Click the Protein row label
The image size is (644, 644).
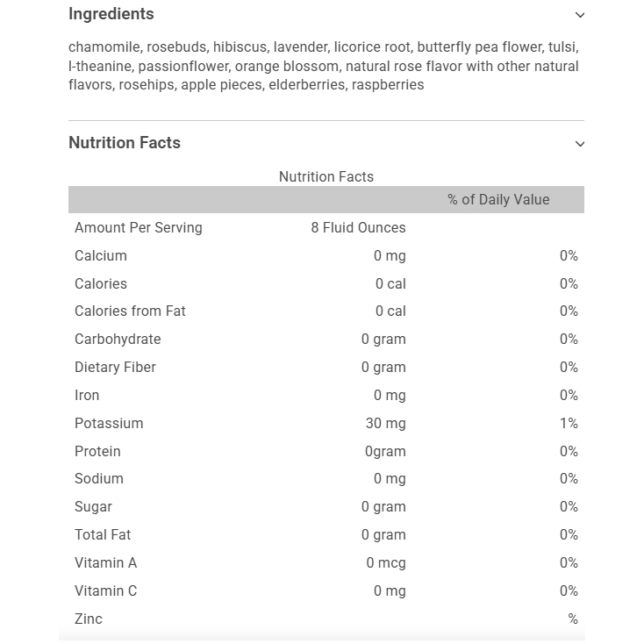pos(97,451)
